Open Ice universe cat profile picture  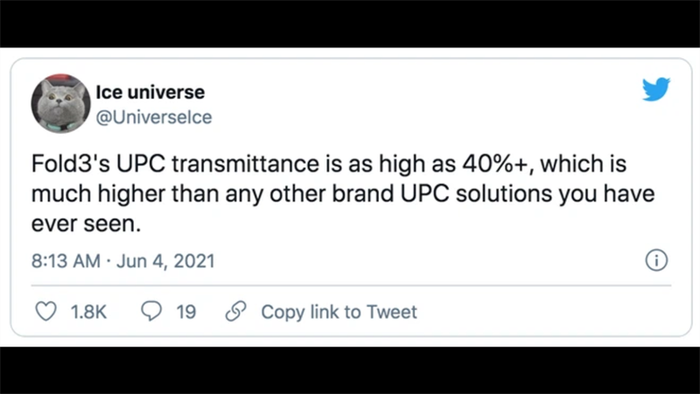pos(61,104)
